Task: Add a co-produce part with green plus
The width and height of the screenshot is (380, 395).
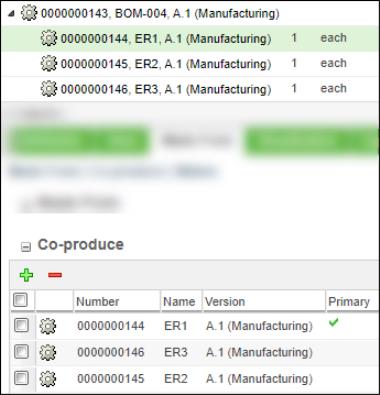Action: (x=26, y=275)
